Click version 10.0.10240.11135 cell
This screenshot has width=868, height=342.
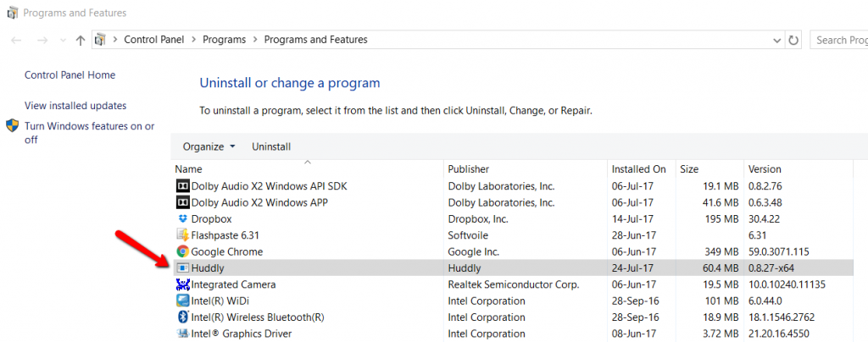787,284
